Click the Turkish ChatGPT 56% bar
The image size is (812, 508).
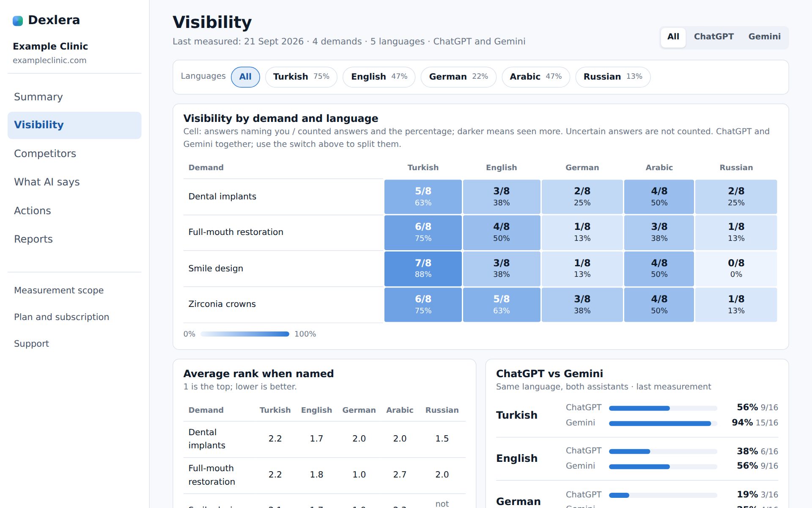[x=663, y=408]
